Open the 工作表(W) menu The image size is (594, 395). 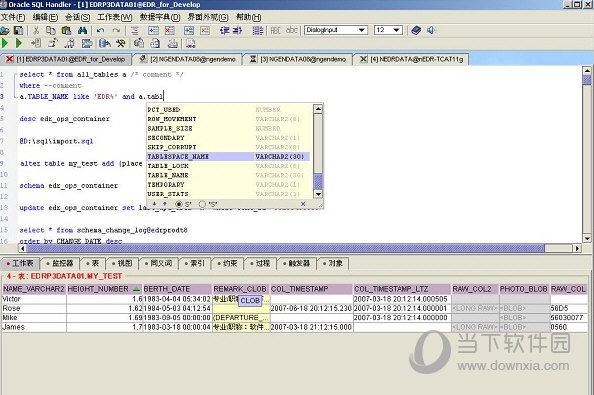114,17
